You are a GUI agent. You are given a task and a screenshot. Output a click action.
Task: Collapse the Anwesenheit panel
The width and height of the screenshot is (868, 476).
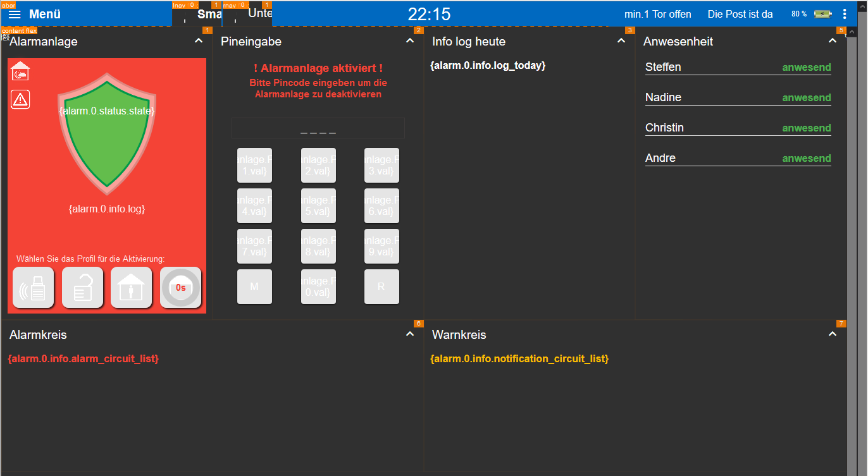coord(833,41)
